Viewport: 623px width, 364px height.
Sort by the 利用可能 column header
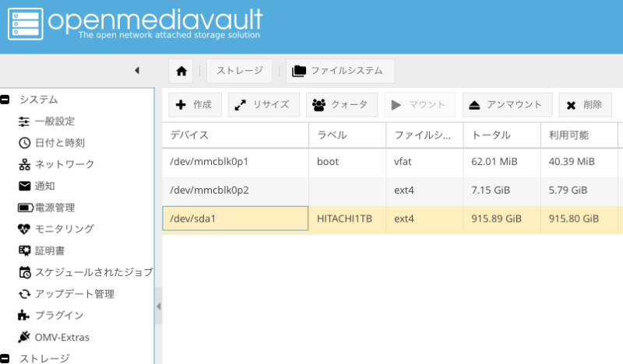[x=579, y=135]
